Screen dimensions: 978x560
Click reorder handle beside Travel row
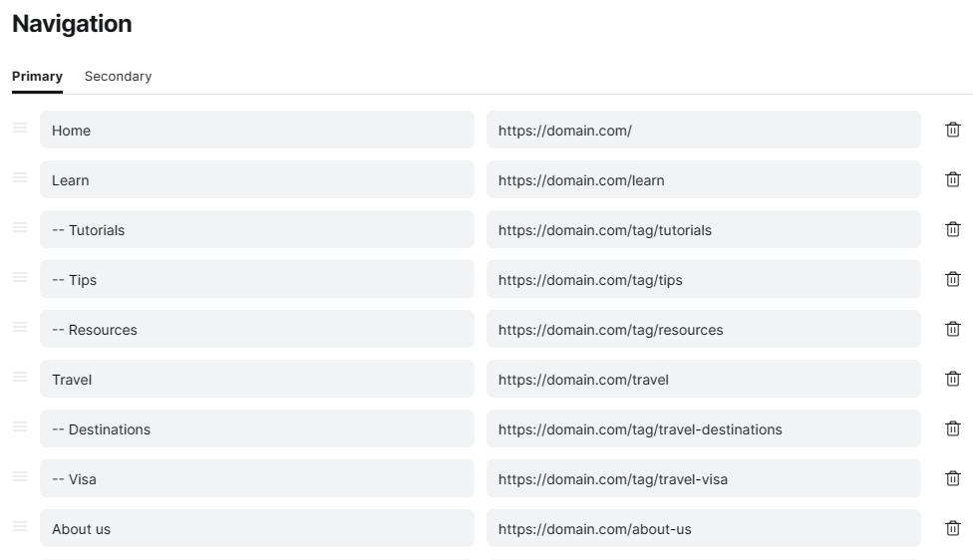point(20,377)
